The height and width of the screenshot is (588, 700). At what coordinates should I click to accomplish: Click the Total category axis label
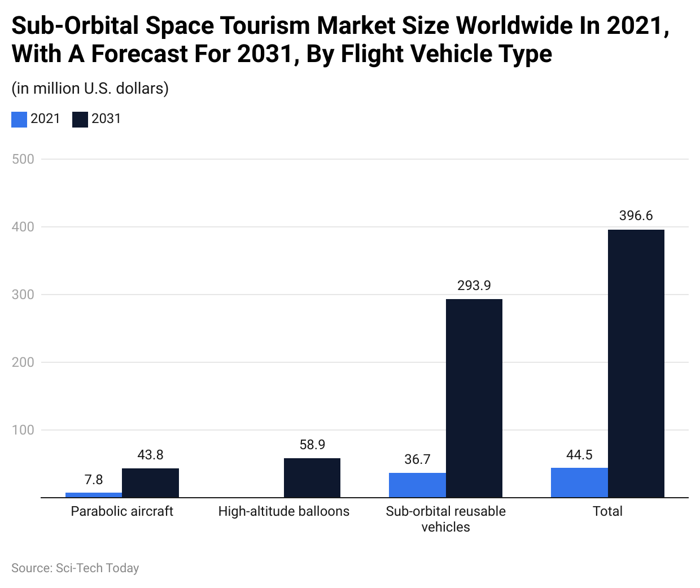(x=607, y=511)
